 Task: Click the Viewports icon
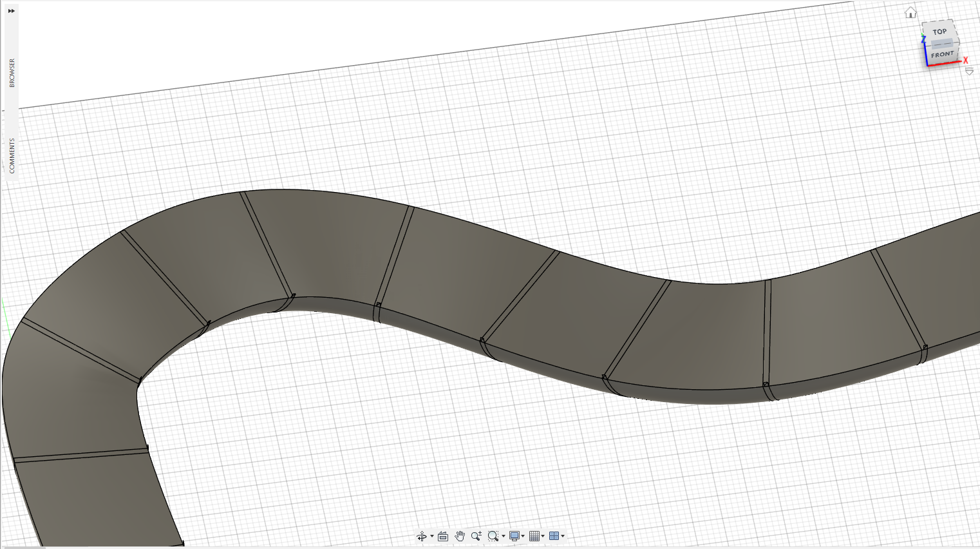tap(555, 535)
